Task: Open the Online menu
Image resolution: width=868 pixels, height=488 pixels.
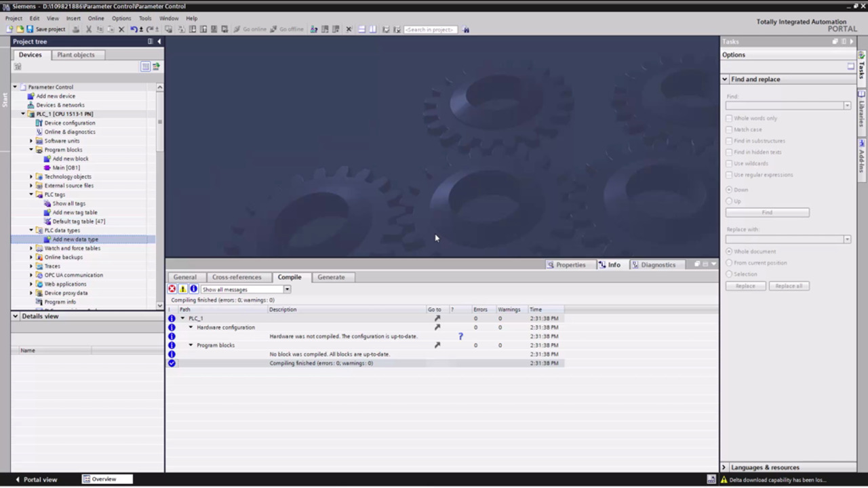Action: [96, 18]
